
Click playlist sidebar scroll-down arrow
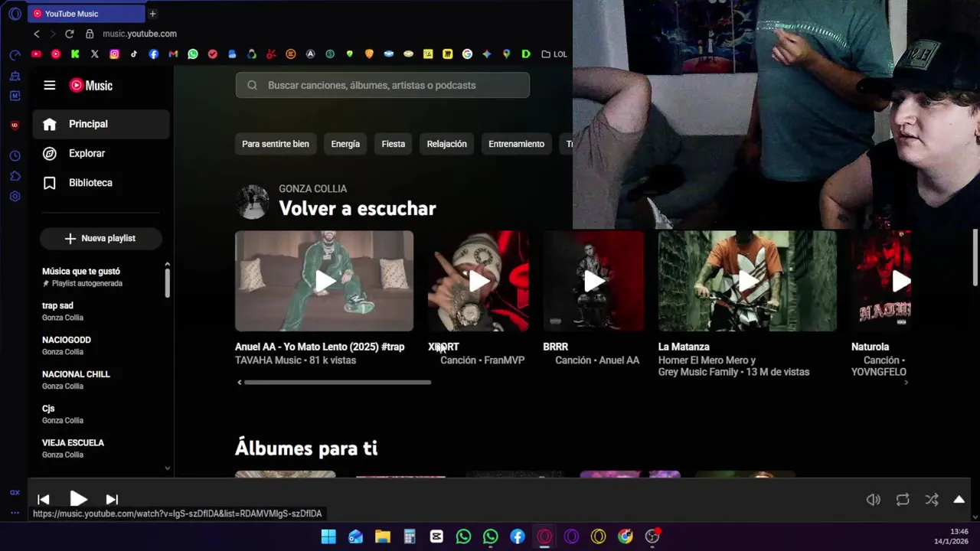(167, 468)
